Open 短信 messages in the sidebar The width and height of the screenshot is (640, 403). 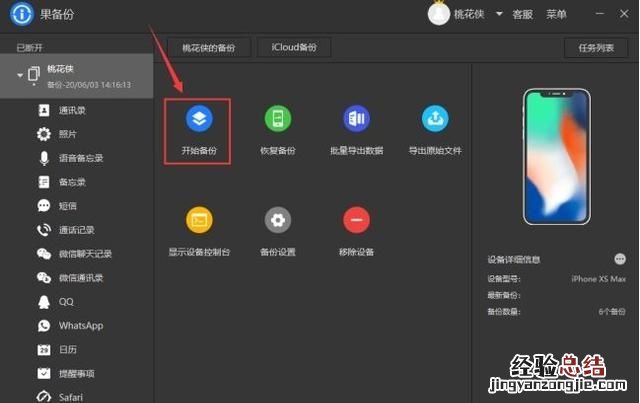pos(68,206)
